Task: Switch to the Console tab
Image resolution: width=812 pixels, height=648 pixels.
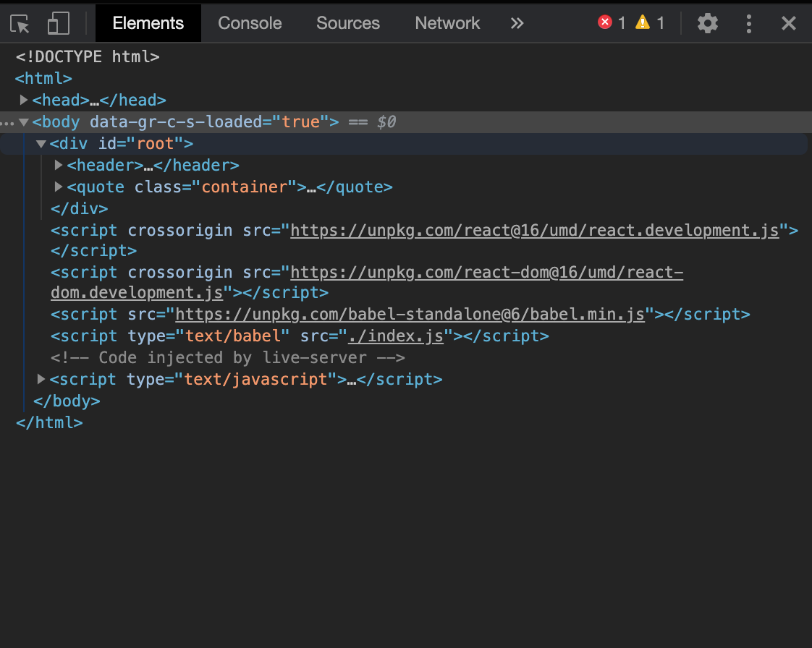Action: pyautogui.click(x=250, y=23)
